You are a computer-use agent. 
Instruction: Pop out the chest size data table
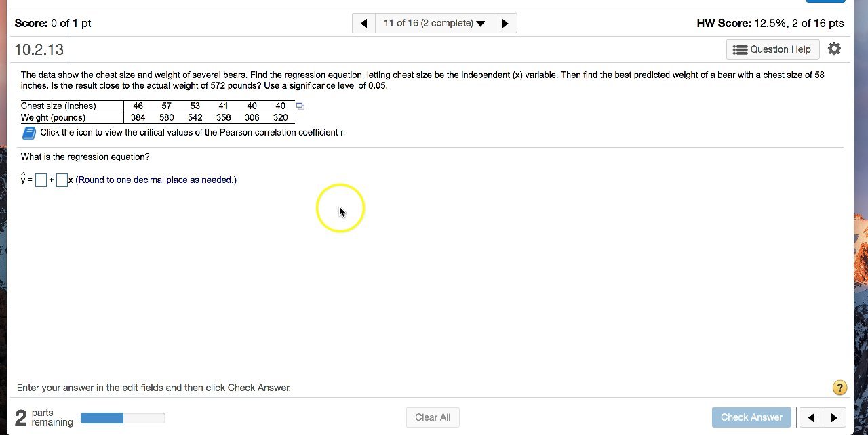[x=300, y=106]
